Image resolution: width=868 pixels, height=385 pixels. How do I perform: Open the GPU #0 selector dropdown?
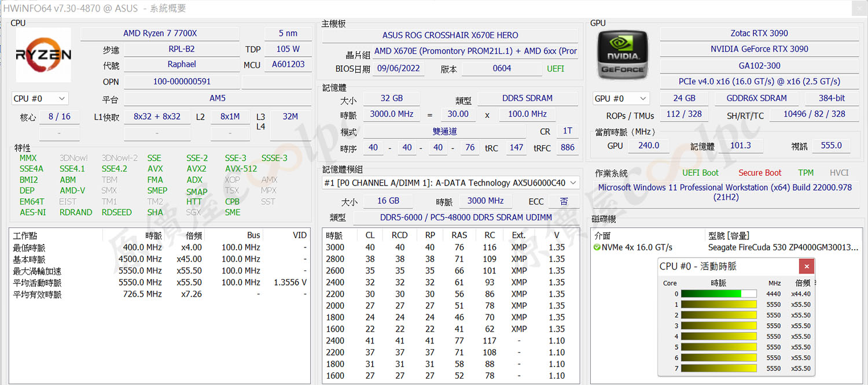pos(621,98)
